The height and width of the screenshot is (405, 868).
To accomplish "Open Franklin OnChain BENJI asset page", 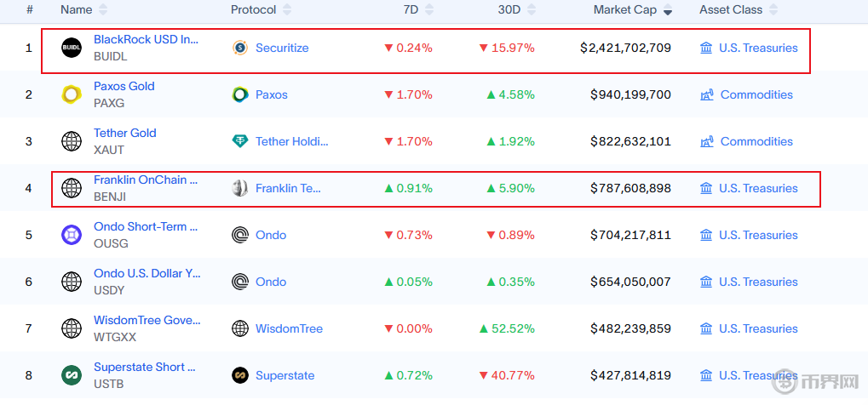I will pyautogui.click(x=146, y=180).
